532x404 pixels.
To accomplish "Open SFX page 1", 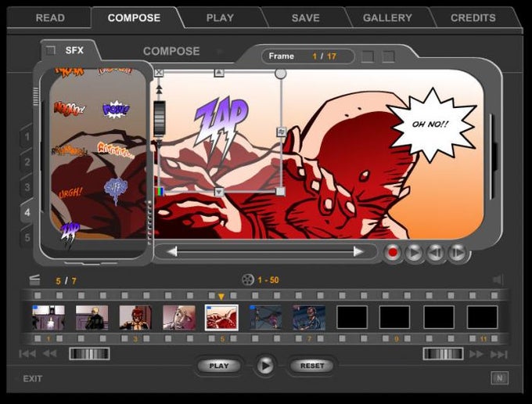I will pyautogui.click(x=27, y=137).
